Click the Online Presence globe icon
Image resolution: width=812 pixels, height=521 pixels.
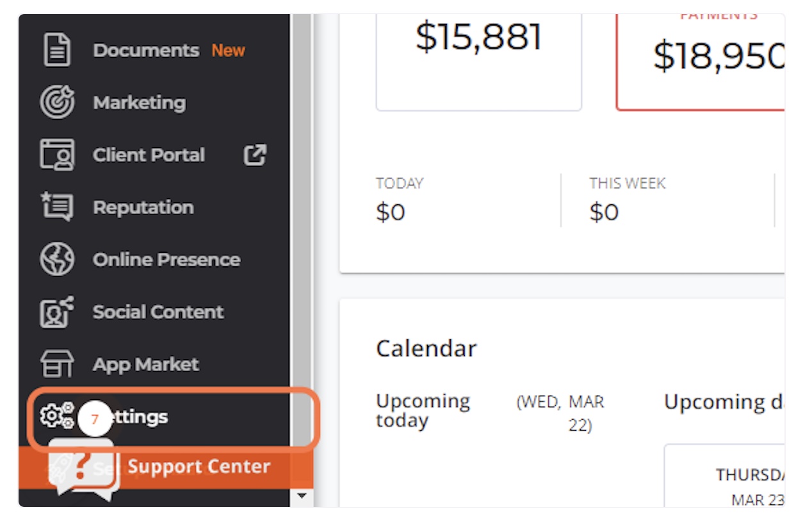click(x=57, y=259)
